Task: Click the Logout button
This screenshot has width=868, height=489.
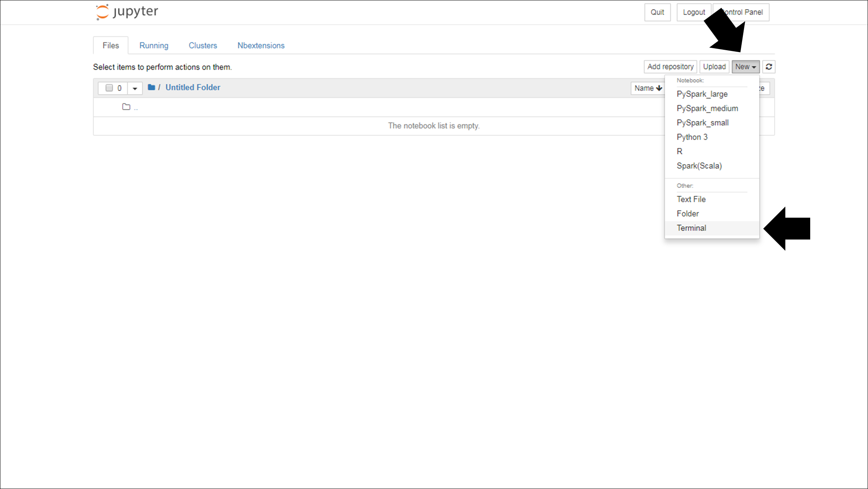Action: [x=694, y=12]
